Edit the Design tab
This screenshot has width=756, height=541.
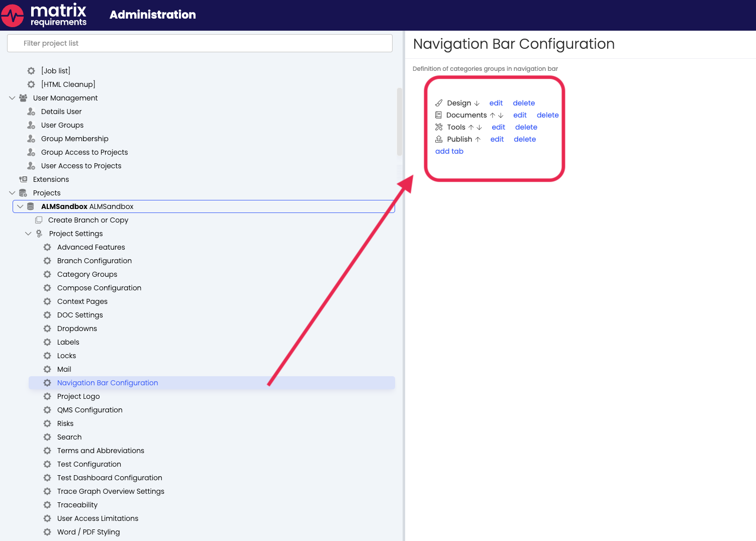(x=496, y=103)
